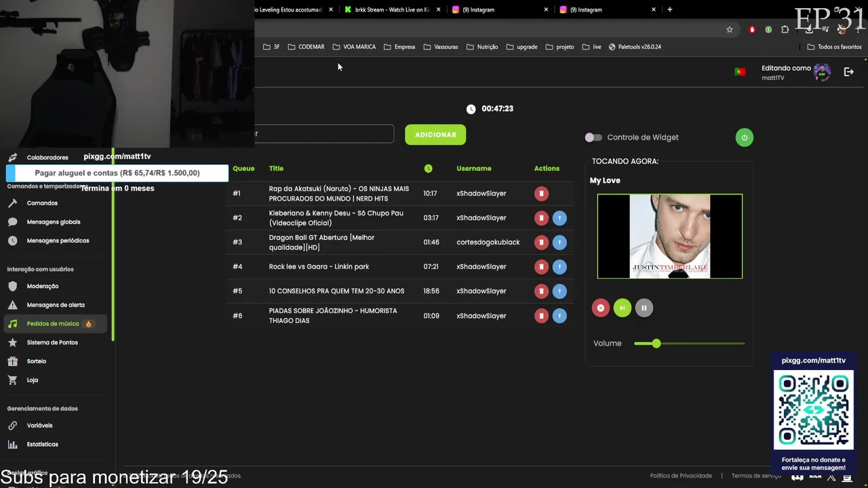Open Sistema de Pontos in the sidebar
Viewport: 868px width, 488px height.
52,343
